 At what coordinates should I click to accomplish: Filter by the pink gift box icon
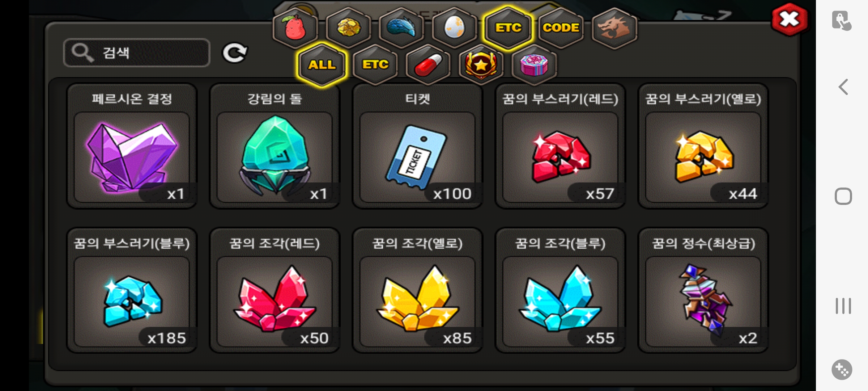[x=534, y=65]
